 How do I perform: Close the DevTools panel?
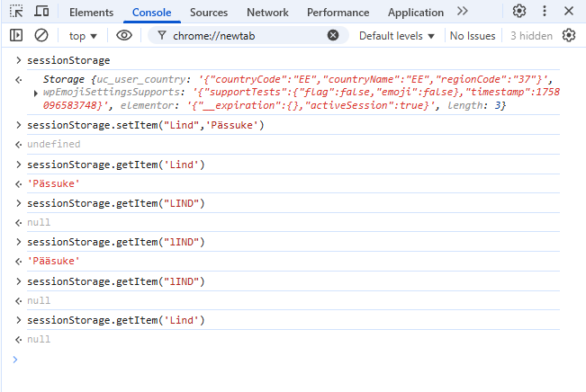pyautogui.click(x=570, y=12)
